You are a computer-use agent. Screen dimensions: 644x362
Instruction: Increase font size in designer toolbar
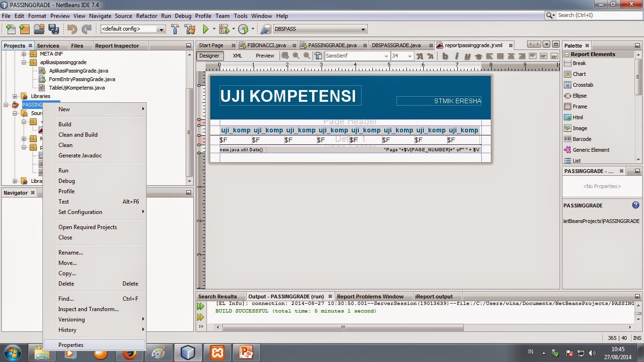tap(420, 56)
